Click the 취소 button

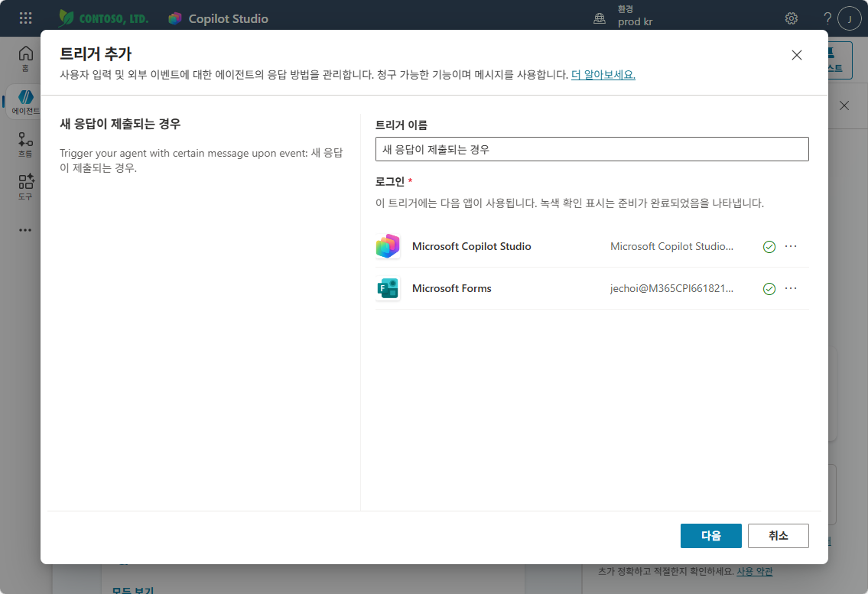coord(779,536)
